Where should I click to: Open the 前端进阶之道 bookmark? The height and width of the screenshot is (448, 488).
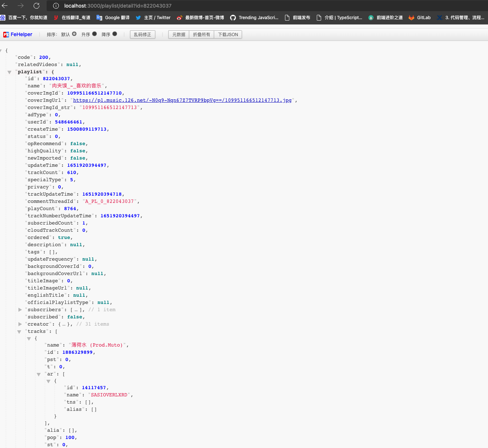[385, 17]
